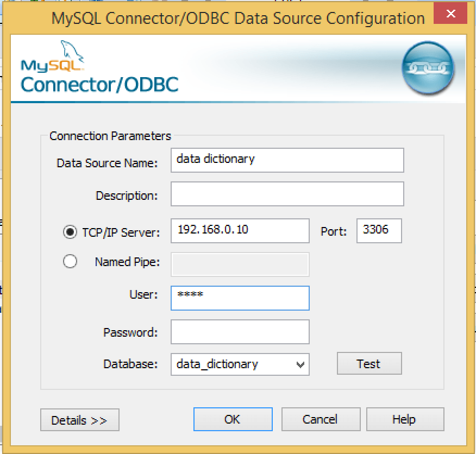Open the Database dropdown arrow

click(x=300, y=364)
